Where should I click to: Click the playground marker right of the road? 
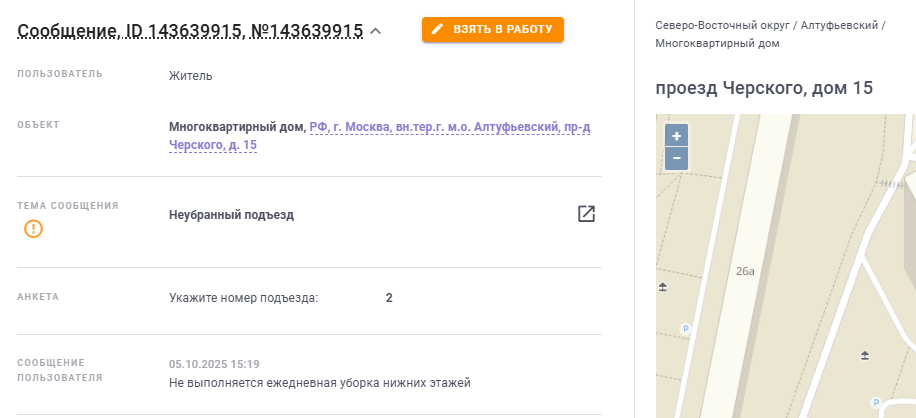click(865, 355)
